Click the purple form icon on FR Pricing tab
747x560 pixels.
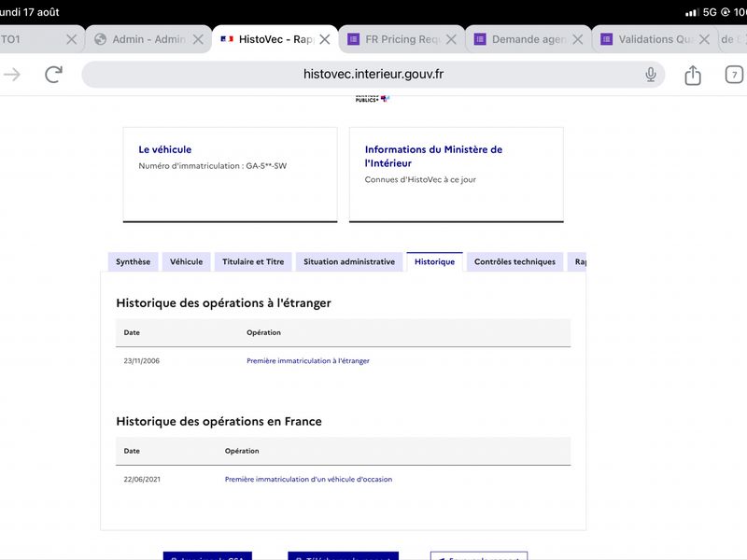click(353, 39)
